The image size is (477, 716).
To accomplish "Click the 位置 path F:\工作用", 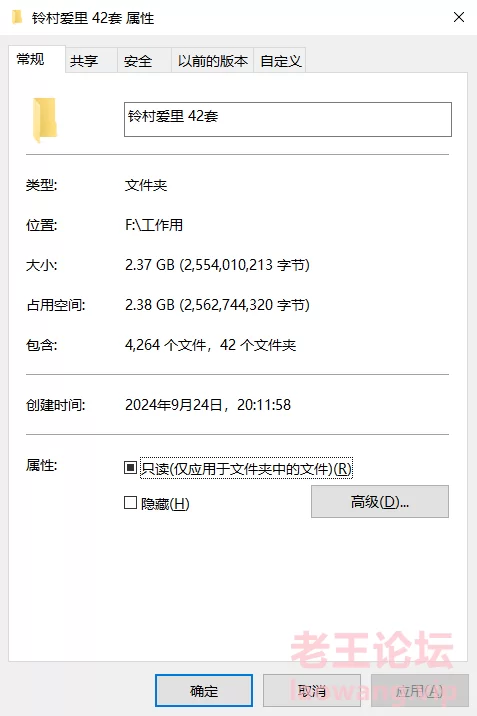I will 154,225.
